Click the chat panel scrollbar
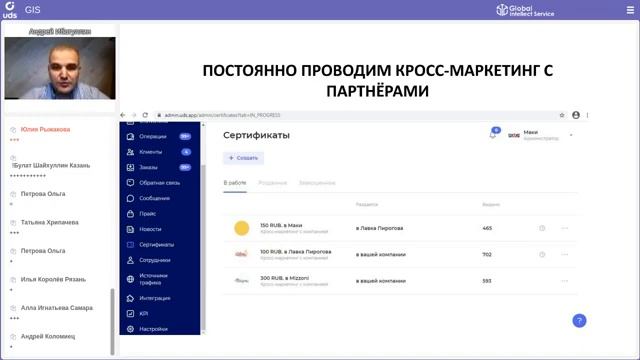Screen dimensions: 640x360 pyautogui.click(x=112, y=322)
